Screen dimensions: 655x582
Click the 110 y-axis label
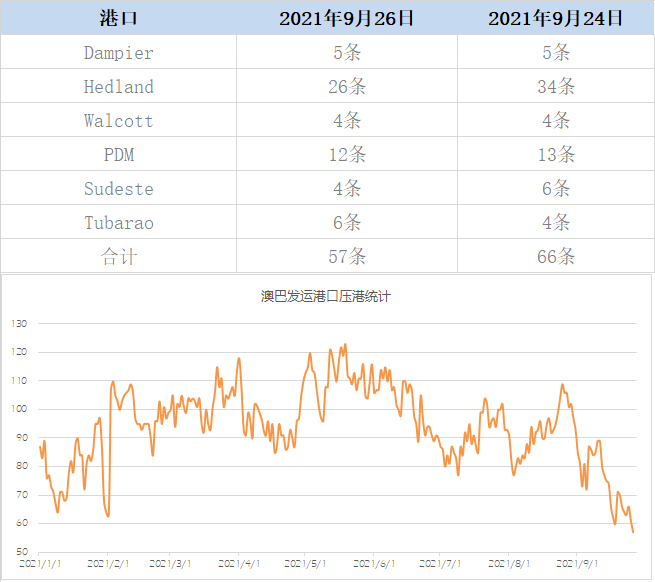pos(19,381)
